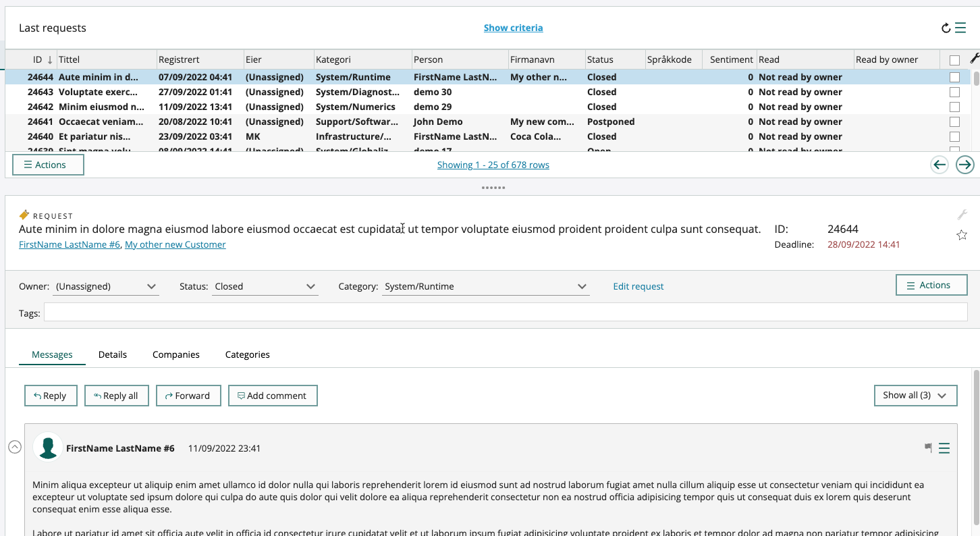This screenshot has height=536, width=980.
Task: Click the wrench icon beside request ID
Action: (x=962, y=215)
